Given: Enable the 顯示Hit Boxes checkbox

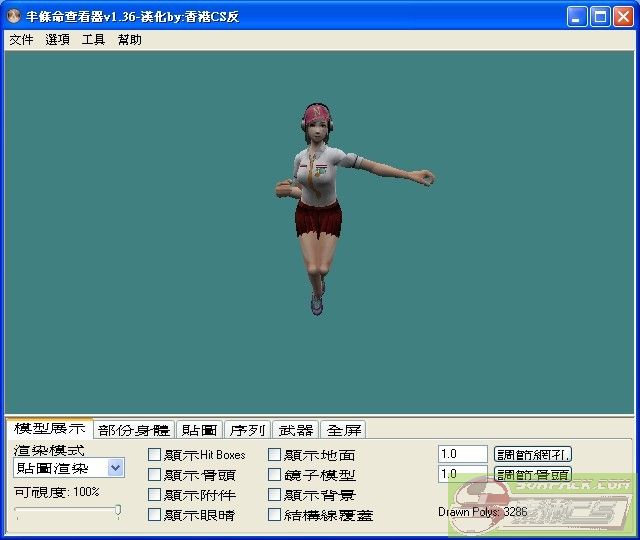Looking at the screenshot, I should point(154,455).
